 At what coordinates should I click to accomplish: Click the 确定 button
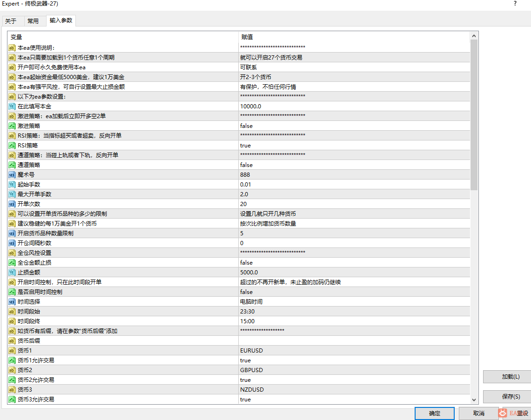[x=435, y=413]
